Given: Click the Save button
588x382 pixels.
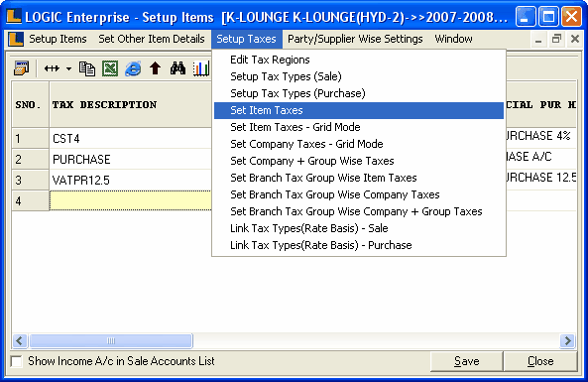Looking at the screenshot, I should coord(466,361).
